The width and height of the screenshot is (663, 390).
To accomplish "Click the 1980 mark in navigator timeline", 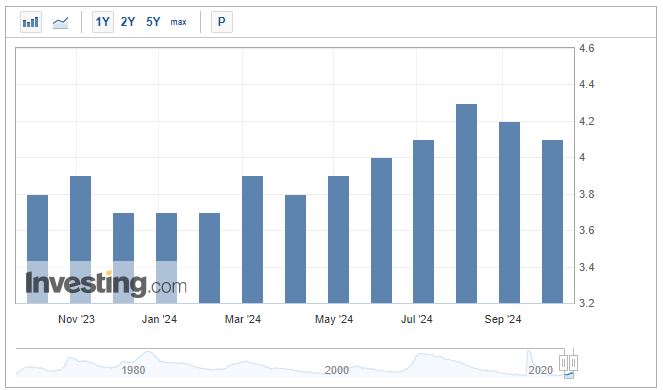I will (x=133, y=371).
